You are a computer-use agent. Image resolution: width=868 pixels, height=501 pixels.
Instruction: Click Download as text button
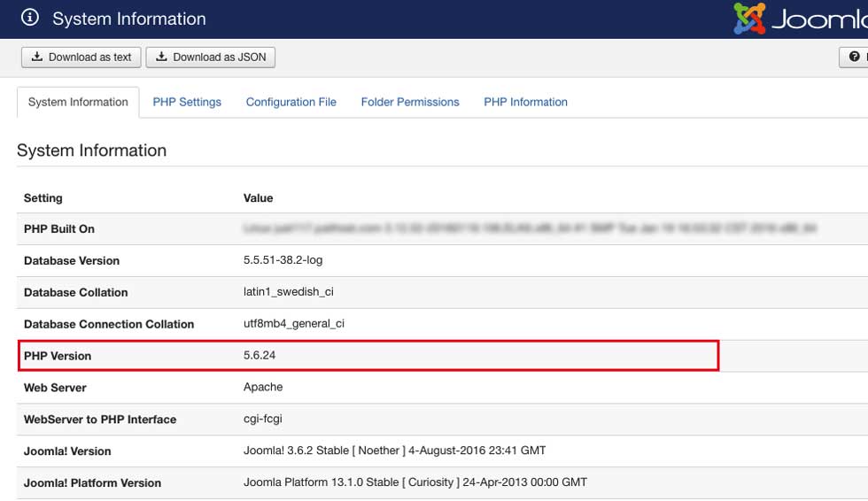pos(81,57)
